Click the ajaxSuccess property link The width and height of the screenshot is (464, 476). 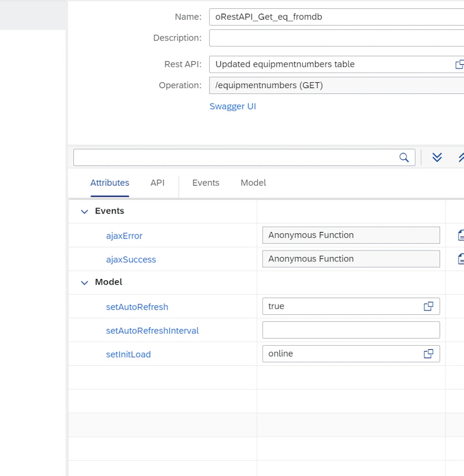pos(131,259)
